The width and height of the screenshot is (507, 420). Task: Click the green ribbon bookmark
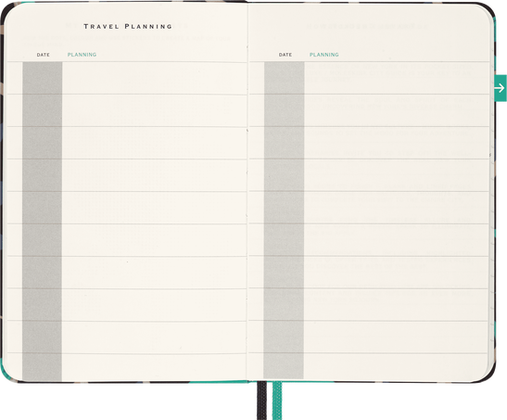click(x=277, y=401)
